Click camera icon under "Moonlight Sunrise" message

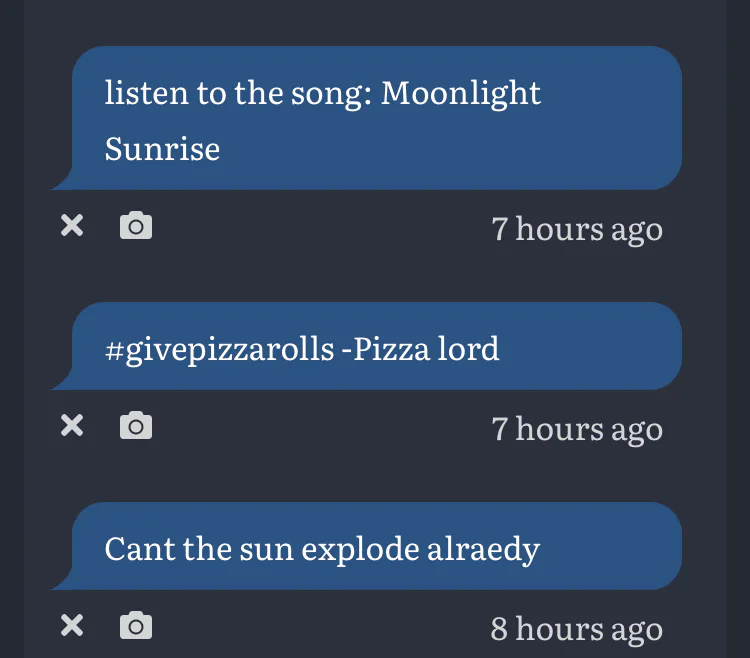(136, 226)
